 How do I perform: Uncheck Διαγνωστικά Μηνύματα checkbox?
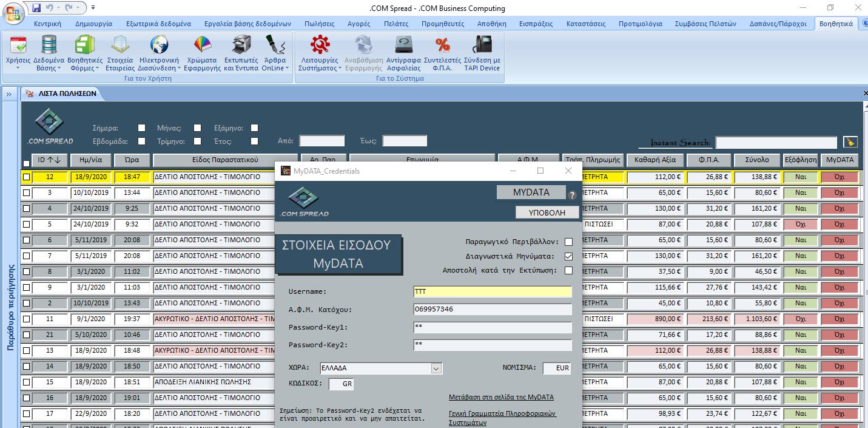coord(568,256)
